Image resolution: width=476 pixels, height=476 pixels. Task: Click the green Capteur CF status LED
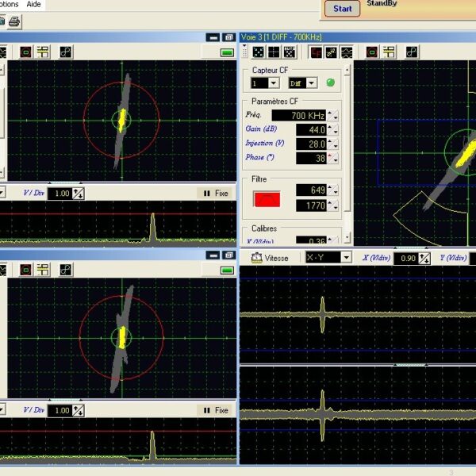[x=330, y=83]
